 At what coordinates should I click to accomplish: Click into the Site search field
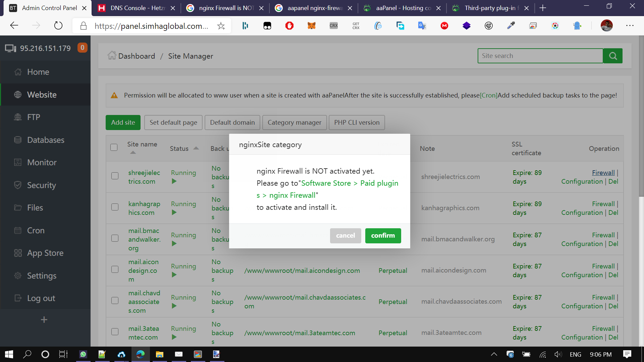tap(540, 56)
